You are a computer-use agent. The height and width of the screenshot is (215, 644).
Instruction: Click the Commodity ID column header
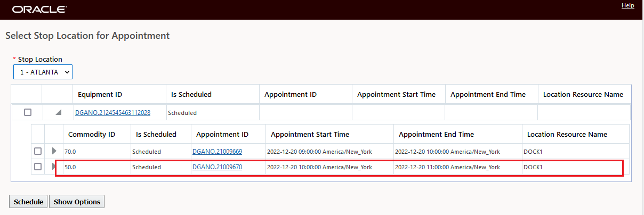(x=92, y=134)
